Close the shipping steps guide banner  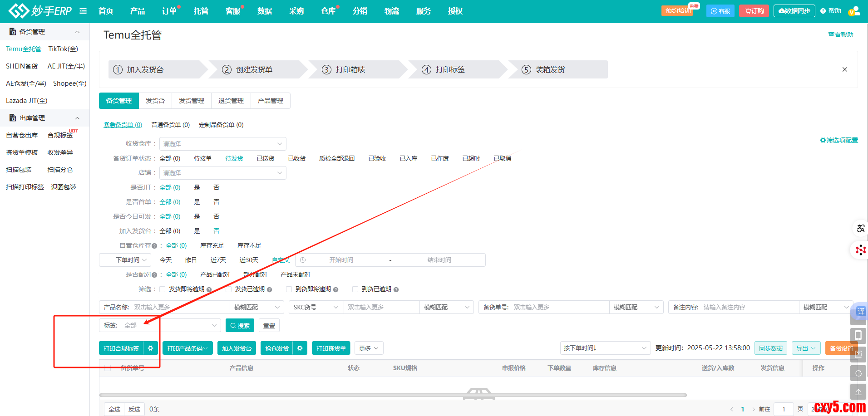pos(844,69)
